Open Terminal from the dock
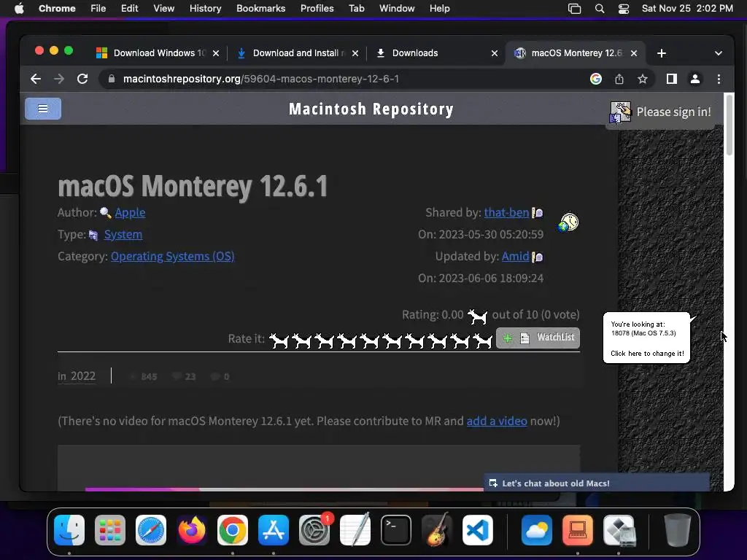 (x=396, y=530)
